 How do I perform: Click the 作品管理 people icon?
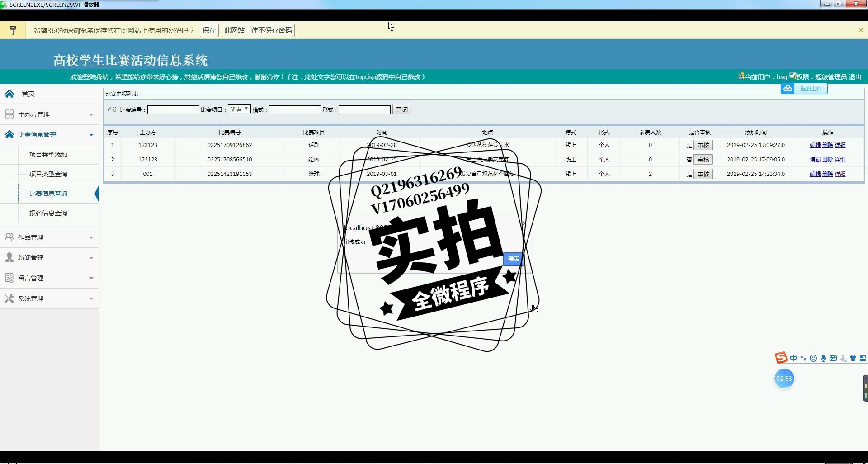[x=9, y=237]
